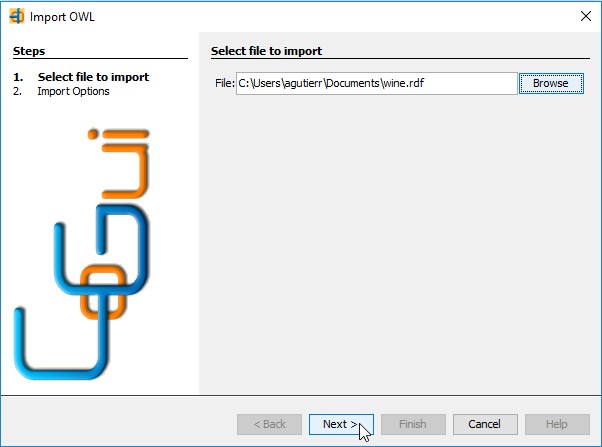Click the Steps heading
The height and width of the screenshot is (447, 602).
pyautogui.click(x=29, y=51)
